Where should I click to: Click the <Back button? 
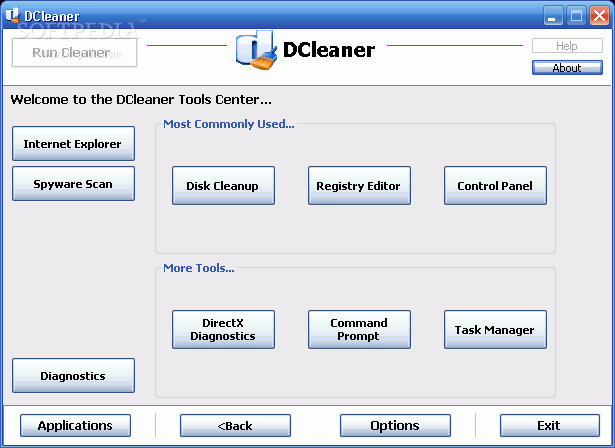point(235,425)
